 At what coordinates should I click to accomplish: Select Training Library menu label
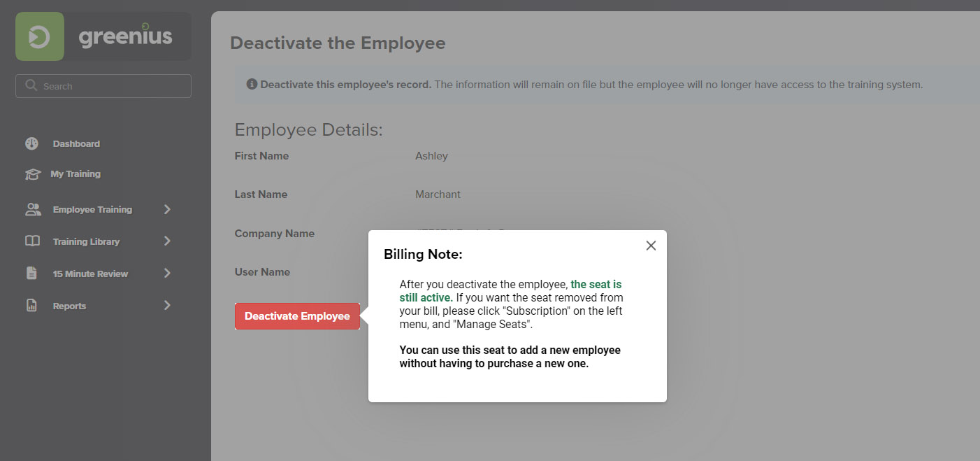pos(86,241)
